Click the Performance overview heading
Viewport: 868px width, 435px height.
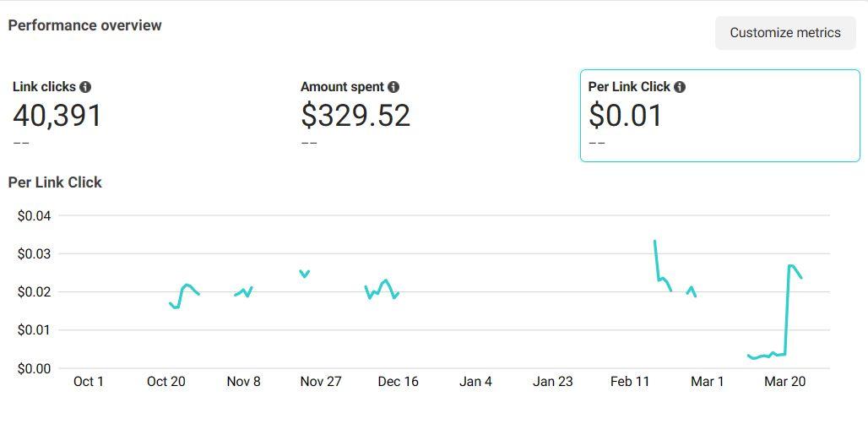pyautogui.click(x=84, y=25)
